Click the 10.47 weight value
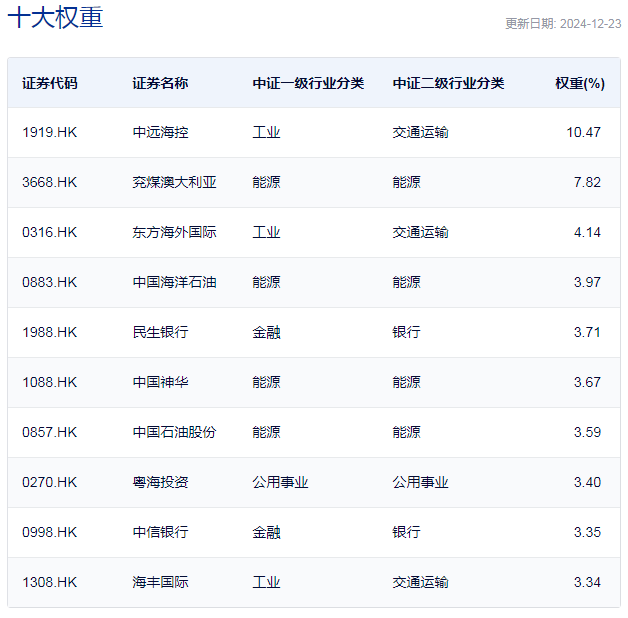The width and height of the screenshot is (628, 618). (583, 132)
